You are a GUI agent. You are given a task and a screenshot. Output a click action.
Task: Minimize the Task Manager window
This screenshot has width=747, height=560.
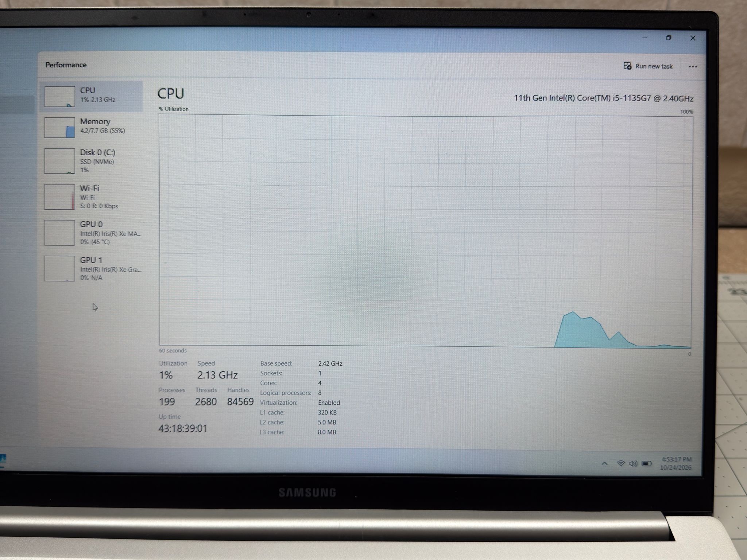645,38
